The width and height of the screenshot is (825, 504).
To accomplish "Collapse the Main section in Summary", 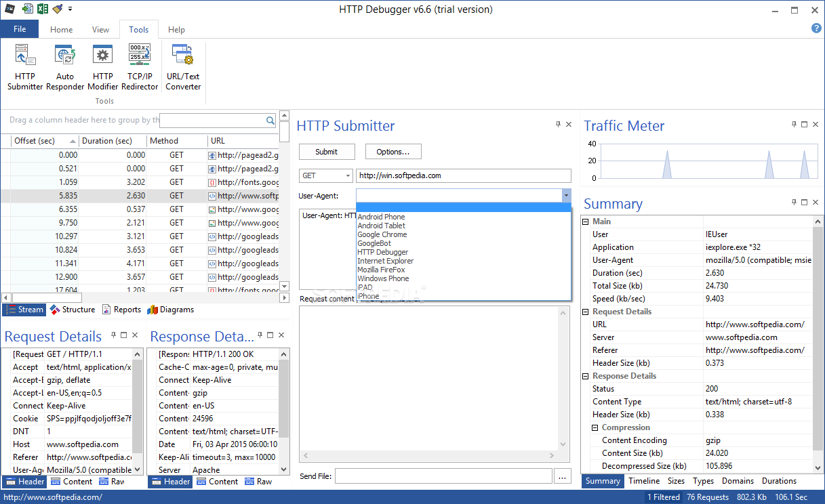I will coord(586,222).
